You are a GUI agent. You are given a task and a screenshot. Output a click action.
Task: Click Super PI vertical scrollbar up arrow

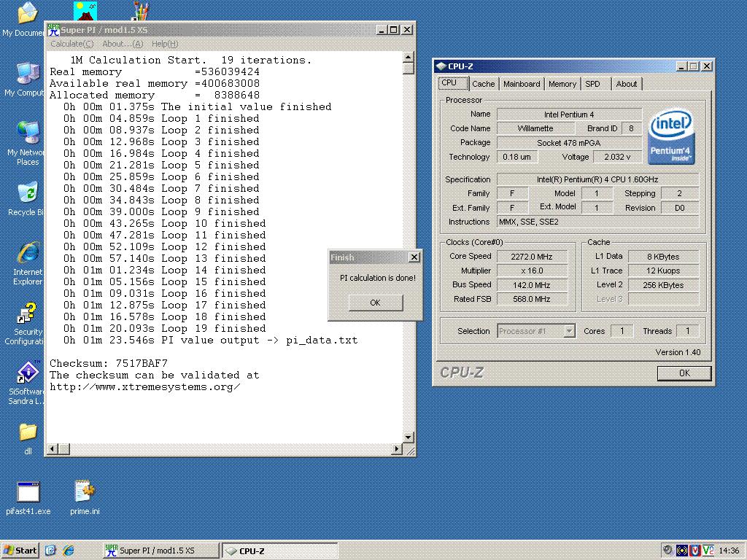[409, 57]
